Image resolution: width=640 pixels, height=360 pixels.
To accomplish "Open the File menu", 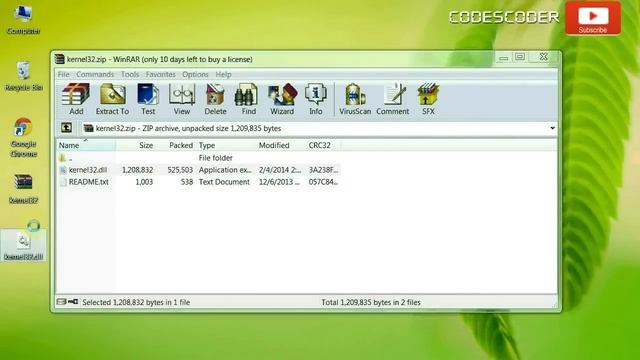I will pos(64,74).
